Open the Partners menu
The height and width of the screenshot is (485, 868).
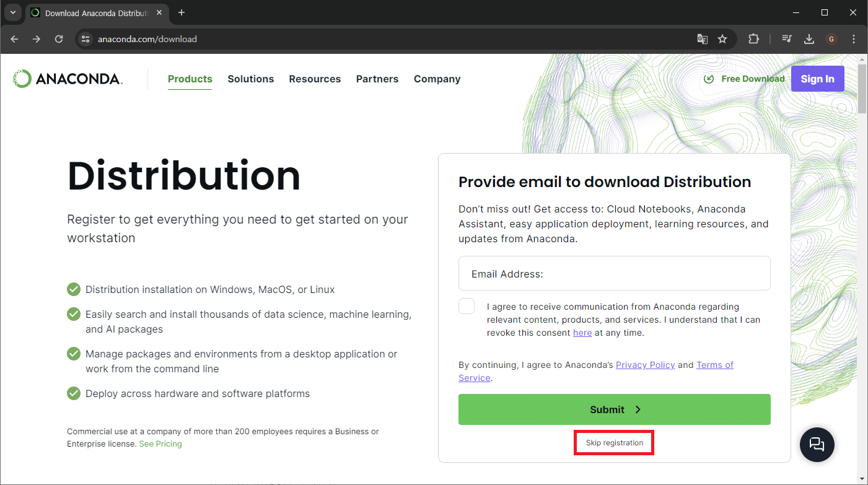click(377, 79)
